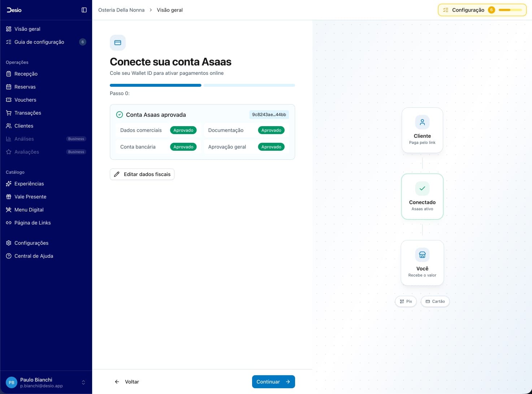This screenshot has width=532, height=394.
Task: Click the Continuar button
Action: click(x=273, y=382)
